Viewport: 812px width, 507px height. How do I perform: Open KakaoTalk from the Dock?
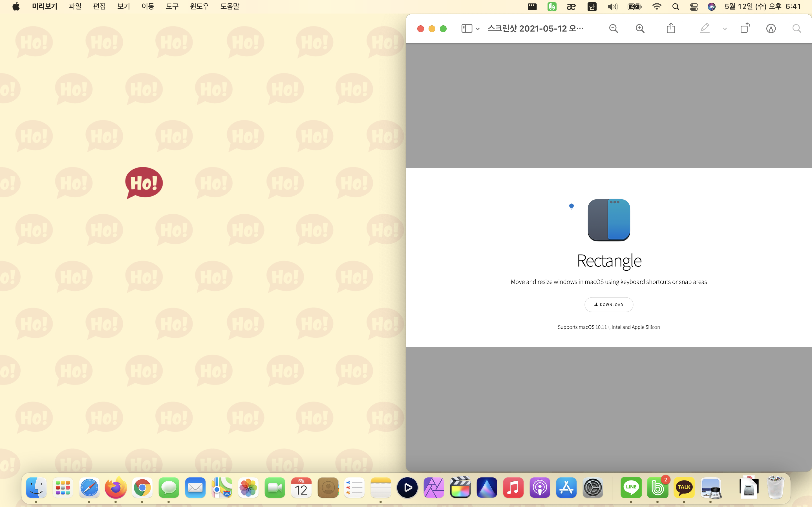coord(684,487)
